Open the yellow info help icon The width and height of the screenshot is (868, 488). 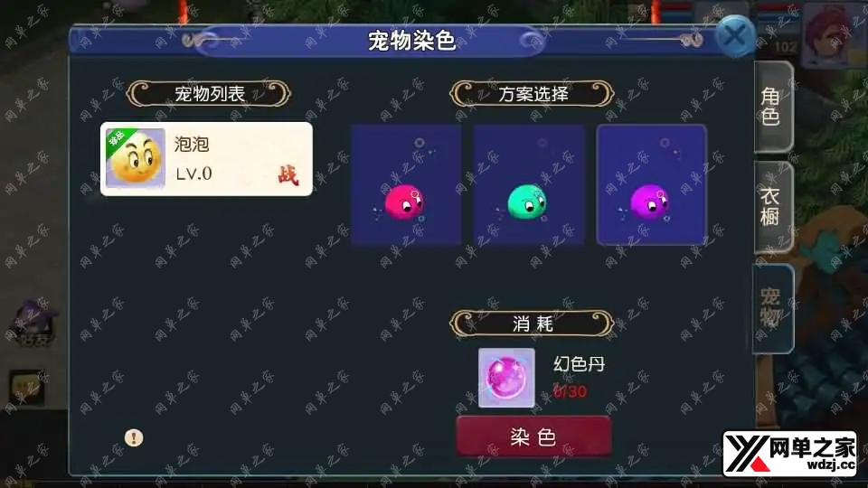point(134,437)
